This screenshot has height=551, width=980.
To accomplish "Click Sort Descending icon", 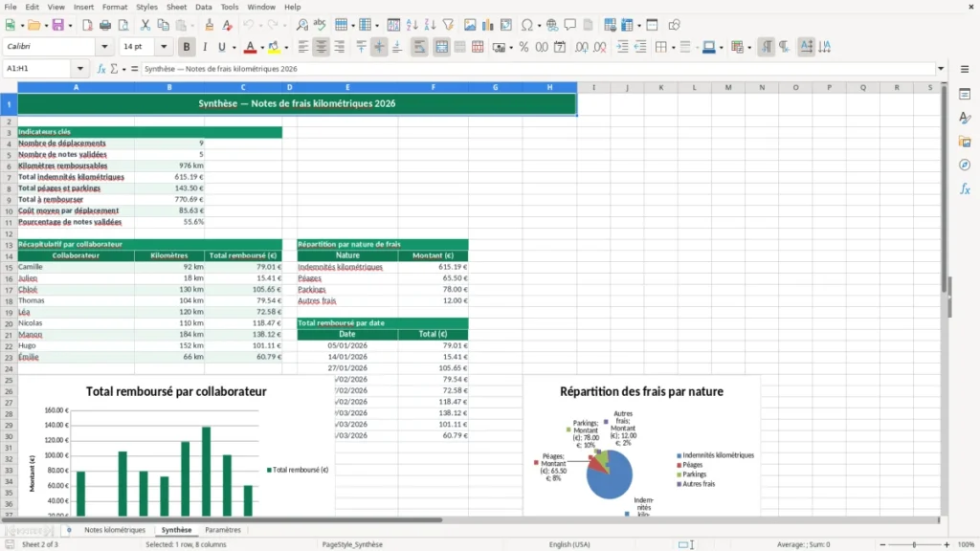I will 430,25.
